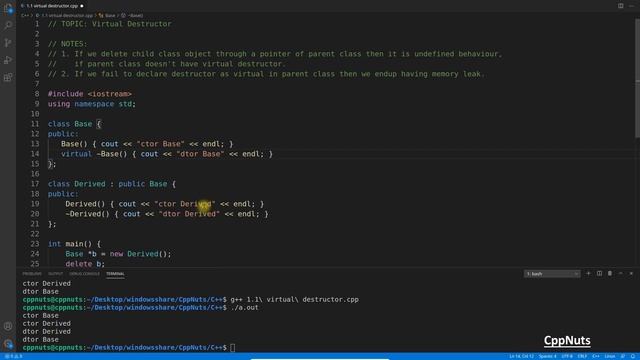Screen dimensions: 640x360
Task: Click 'g++ 1.1\ virtual\ destructor.cpp' in terminal
Action: point(294,300)
